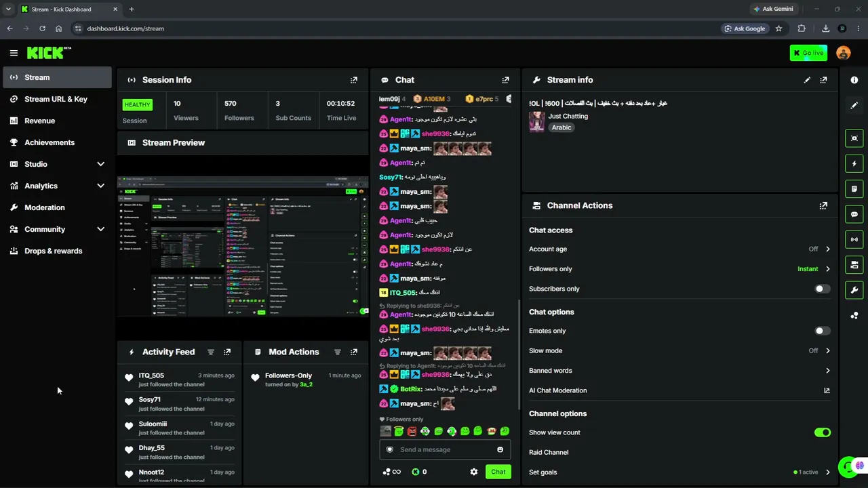Click Raid Channel option

tap(549, 452)
